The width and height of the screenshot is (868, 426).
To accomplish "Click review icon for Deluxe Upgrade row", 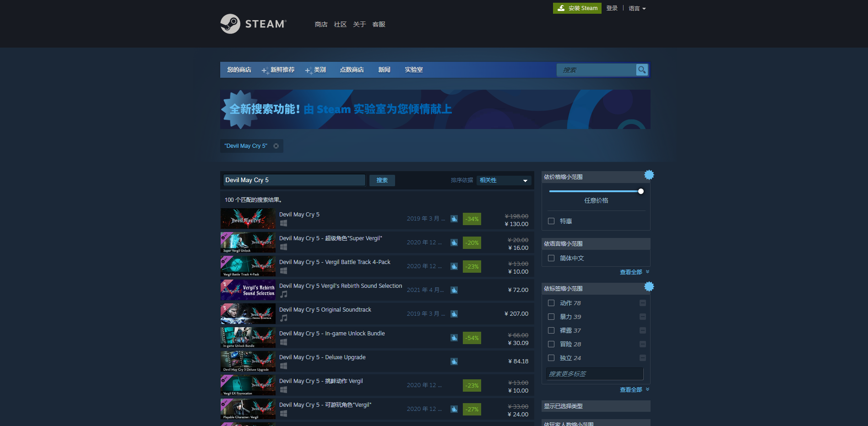I will tap(454, 361).
